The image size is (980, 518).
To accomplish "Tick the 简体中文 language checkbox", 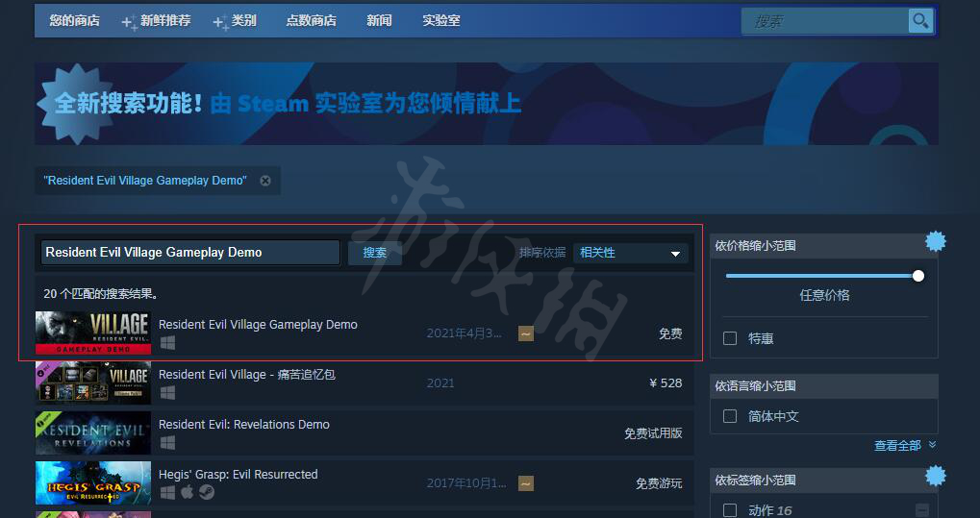I will coord(730,416).
